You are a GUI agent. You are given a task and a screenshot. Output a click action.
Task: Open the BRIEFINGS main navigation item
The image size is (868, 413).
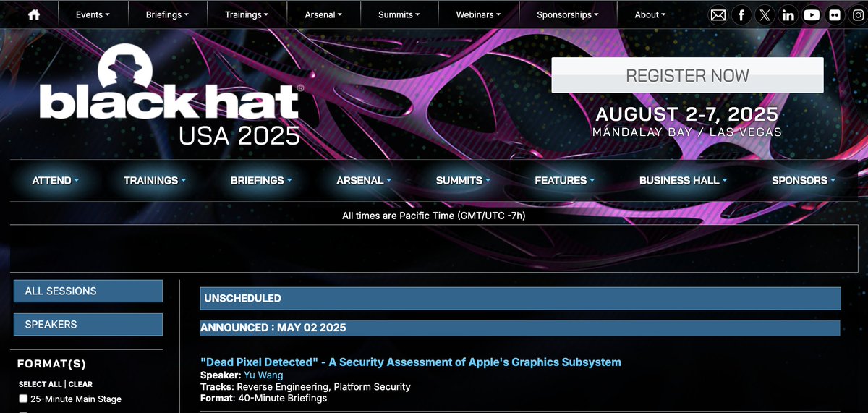tap(261, 180)
